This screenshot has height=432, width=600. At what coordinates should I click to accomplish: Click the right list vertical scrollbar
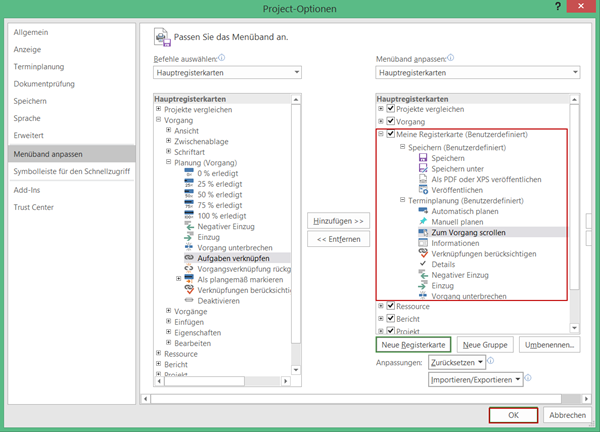coord(574,200)
